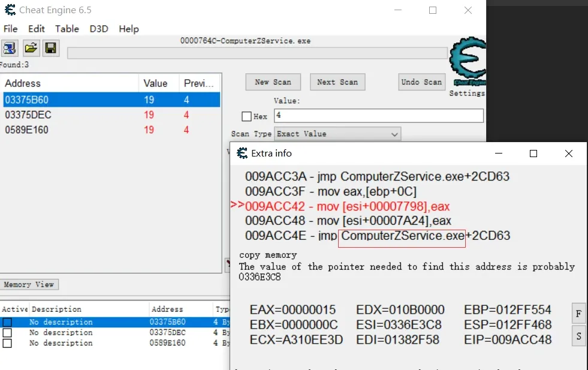Viewport: 588px width, 370px height.
Task: Click the Undo Scan button
Action: (421, 82)
